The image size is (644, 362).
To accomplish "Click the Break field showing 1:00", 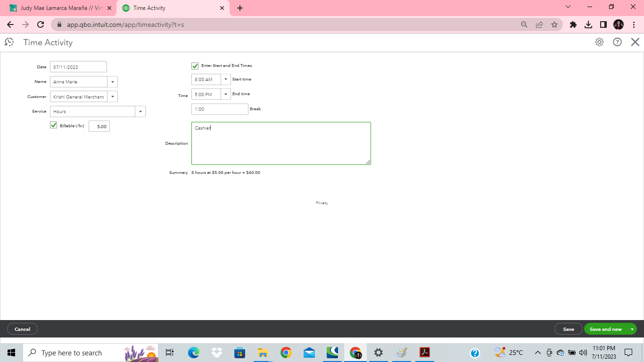I will pyautogui.click(x=220, y=109).
